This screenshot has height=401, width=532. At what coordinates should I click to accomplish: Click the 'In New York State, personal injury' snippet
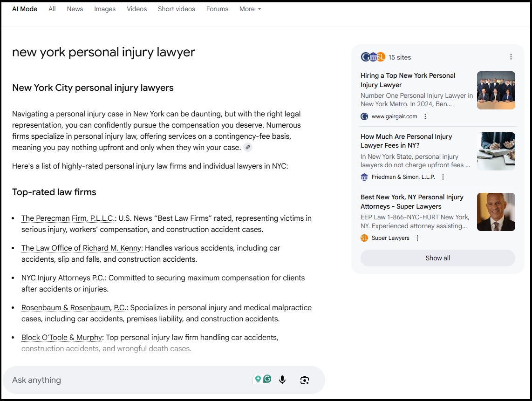click(415, 161)
